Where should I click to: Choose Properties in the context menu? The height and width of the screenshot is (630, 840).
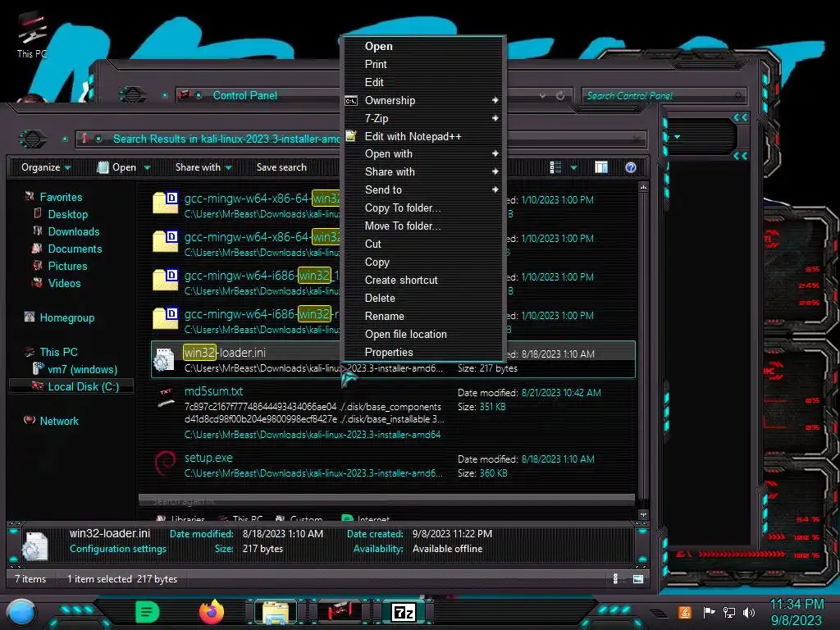tap(424, 352)
